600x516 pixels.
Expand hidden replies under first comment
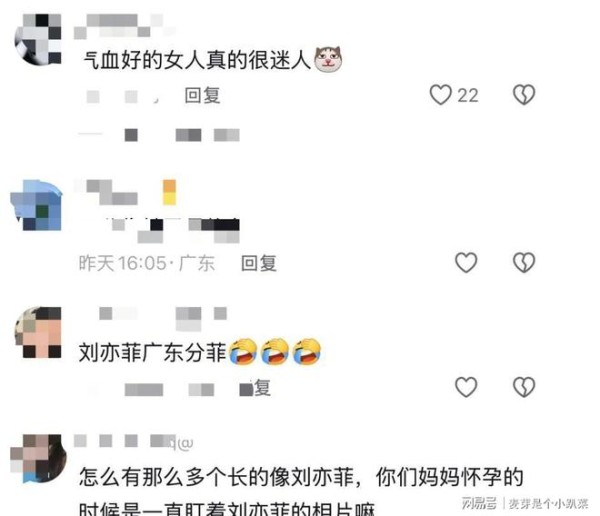click(159, 135)
